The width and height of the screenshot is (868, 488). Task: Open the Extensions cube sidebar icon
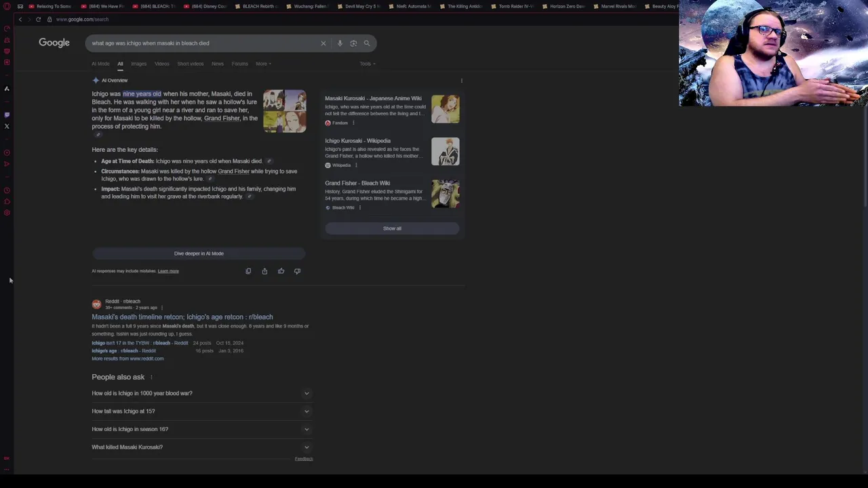7,201
